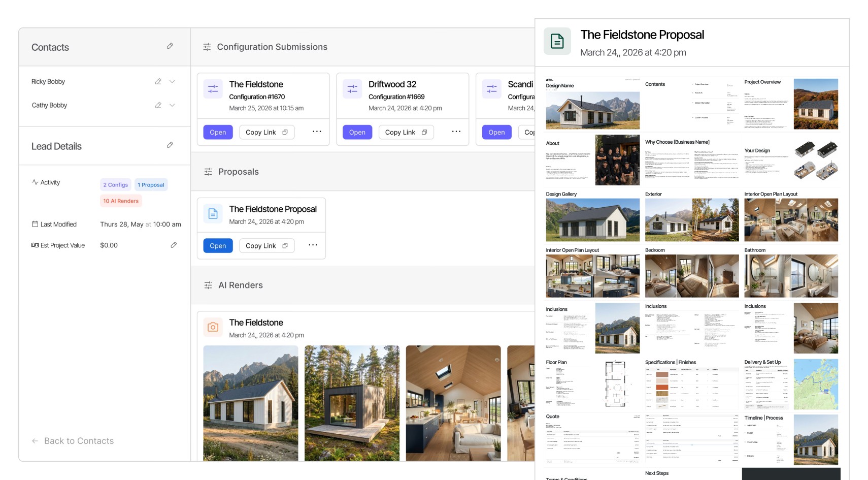868x480 pixels.
Task: Open the Specifications | Finishes page
Action: pos(692,385)
